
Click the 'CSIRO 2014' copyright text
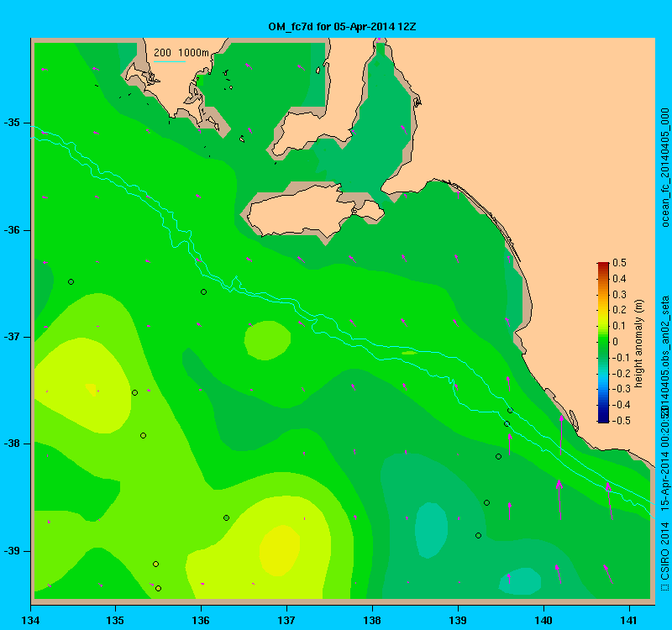[x=664, y=557]
